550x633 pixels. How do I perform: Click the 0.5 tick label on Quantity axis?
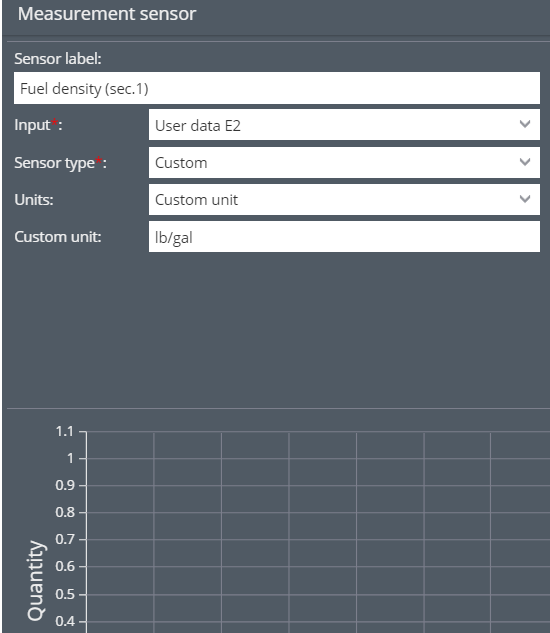(65, 594)
